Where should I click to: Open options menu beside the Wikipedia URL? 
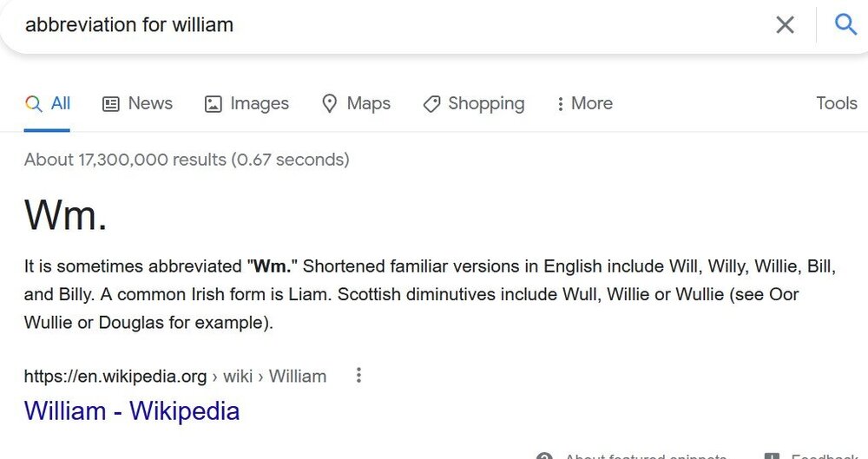pos(358,376)
